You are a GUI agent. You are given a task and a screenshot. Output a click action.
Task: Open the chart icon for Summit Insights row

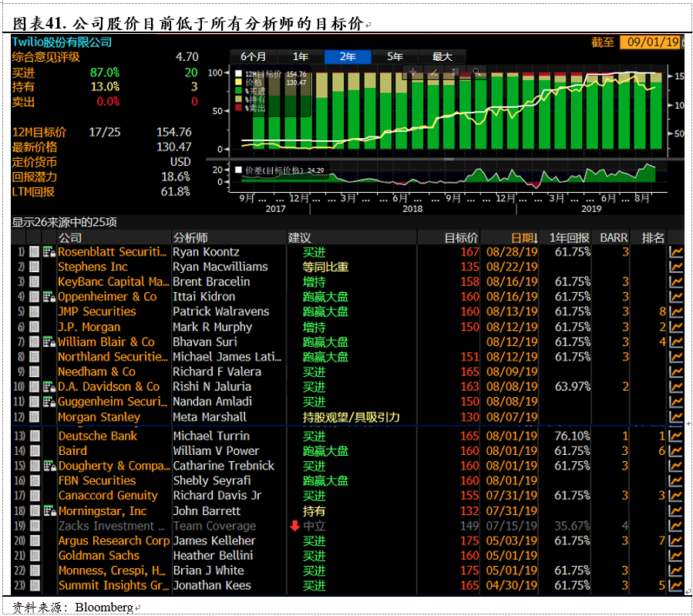[676, 585]
